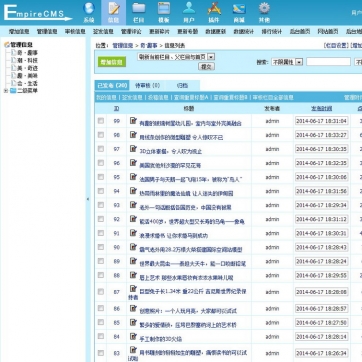This screenshot has height=362, width=362.
Task: Click the edit icon in row ID 85
Action: (x=133, y=322)
